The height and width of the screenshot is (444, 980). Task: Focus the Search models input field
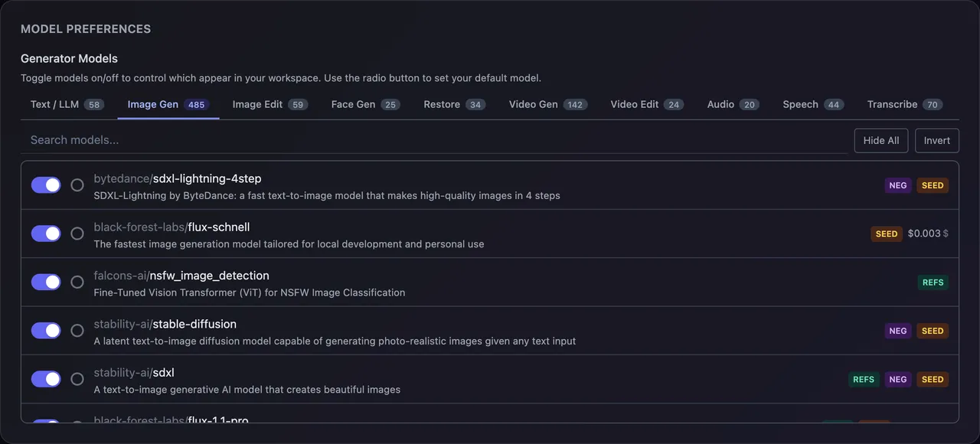tap(434, 140)
